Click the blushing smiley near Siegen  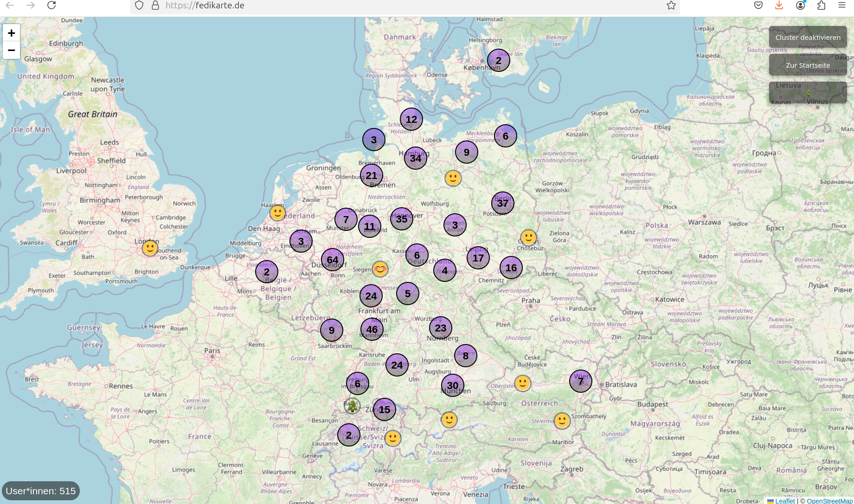tap(380, 268)
